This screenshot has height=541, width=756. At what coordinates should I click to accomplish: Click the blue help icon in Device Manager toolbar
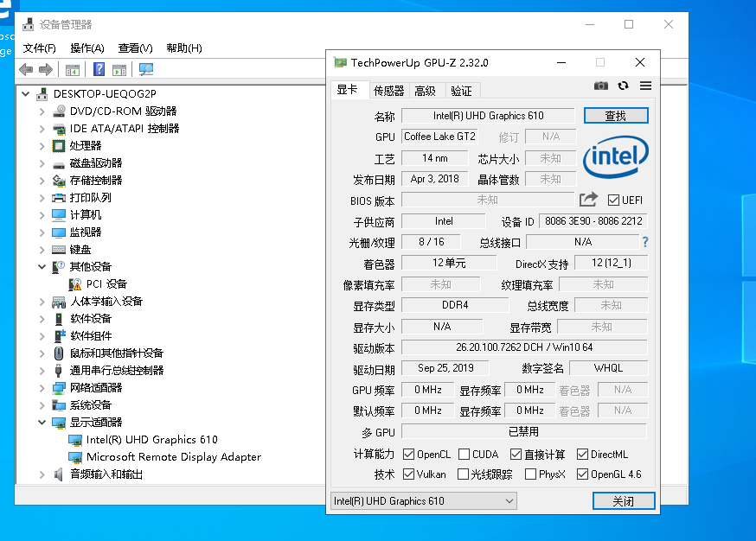point(99,69)
